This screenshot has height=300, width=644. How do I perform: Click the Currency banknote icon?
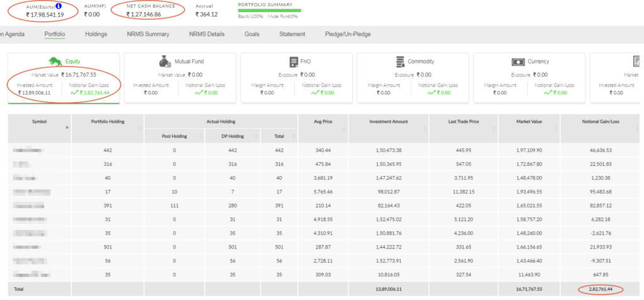coord(518,62)
